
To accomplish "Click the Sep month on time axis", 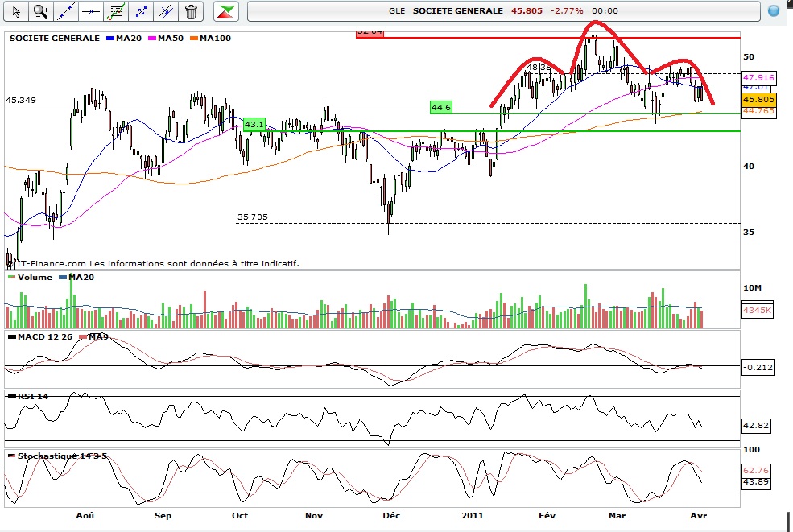I will [163, 515].
